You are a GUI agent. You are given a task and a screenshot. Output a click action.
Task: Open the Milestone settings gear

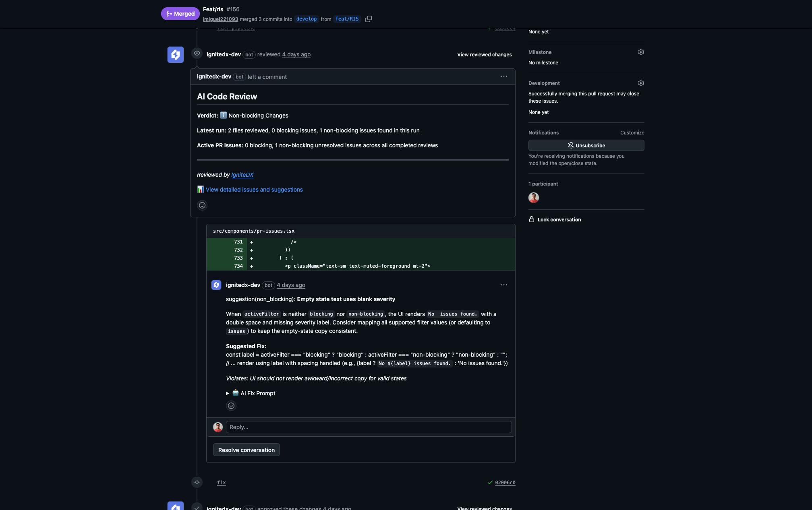point(641,52)
